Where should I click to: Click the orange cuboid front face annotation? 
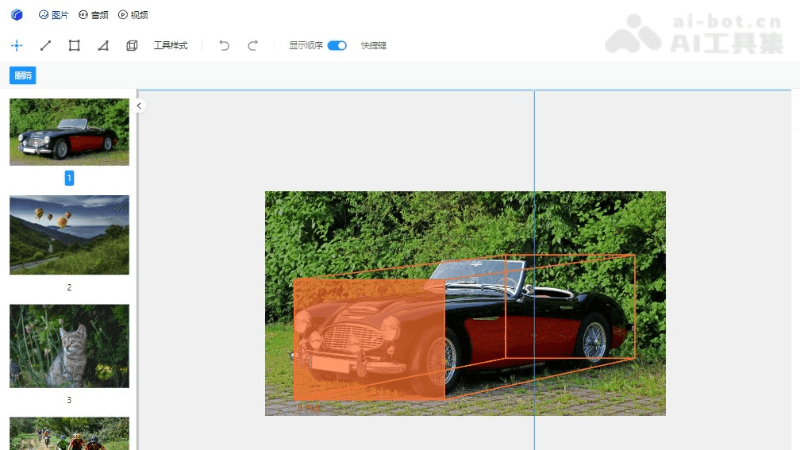coord(368,340)
